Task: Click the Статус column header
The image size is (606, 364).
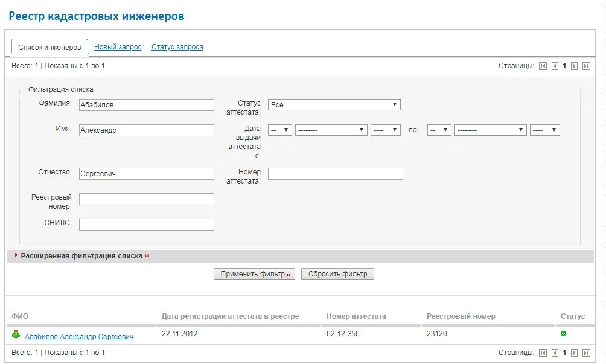Action: [573, 316]
